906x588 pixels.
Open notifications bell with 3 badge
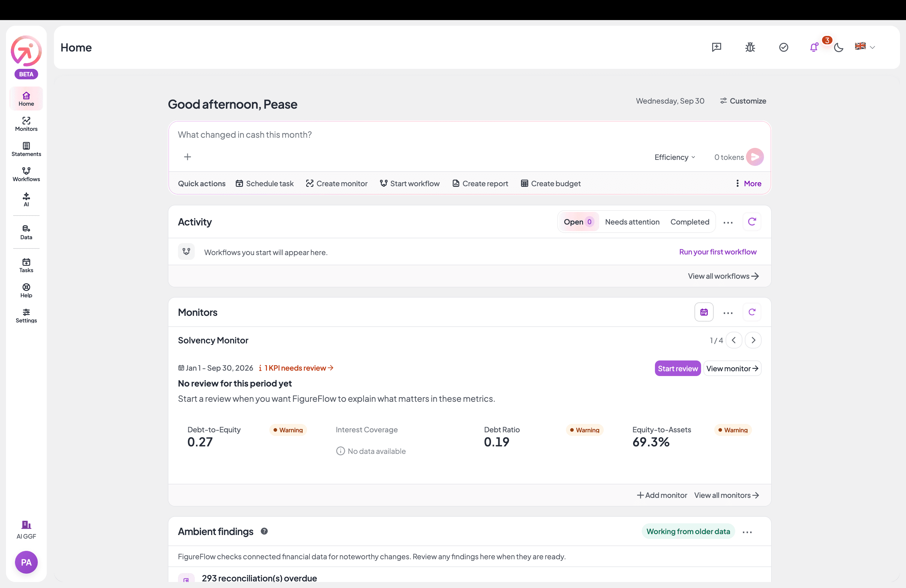pos(814,47)
